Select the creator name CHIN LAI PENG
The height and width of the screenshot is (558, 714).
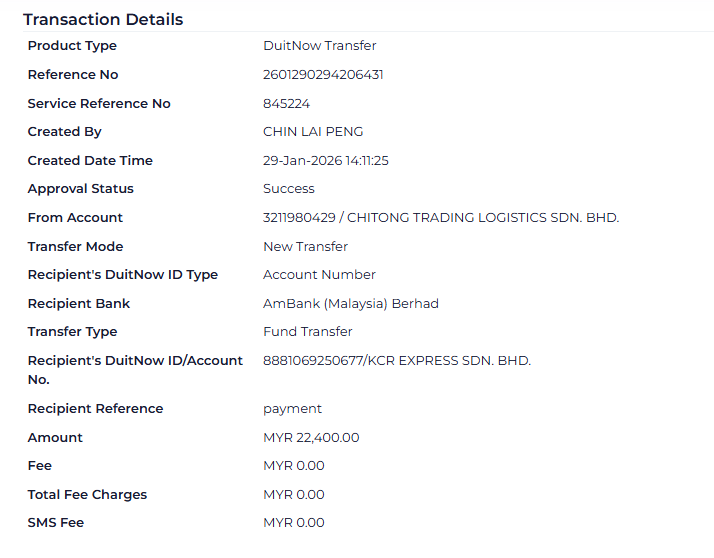[x=313, y=132]
